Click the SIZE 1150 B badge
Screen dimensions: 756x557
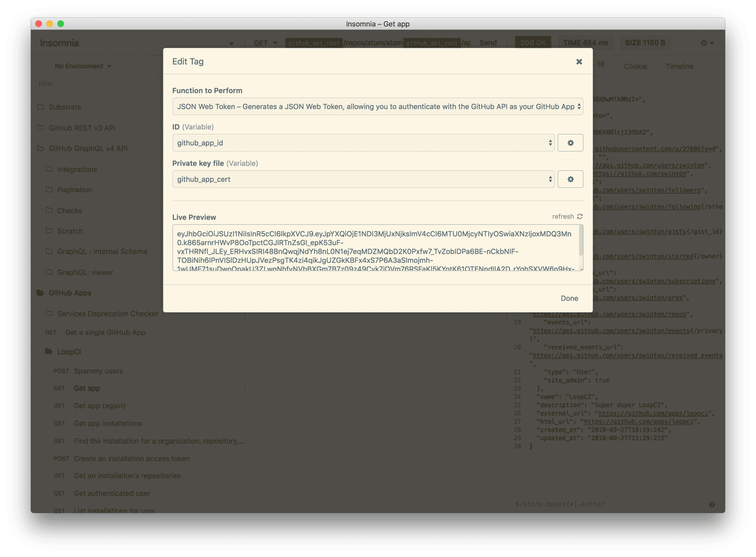pos(645,43)
